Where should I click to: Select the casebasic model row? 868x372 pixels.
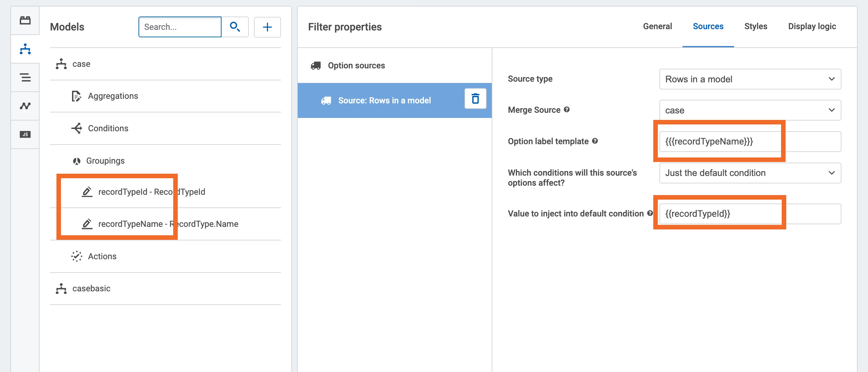[165, 288]
